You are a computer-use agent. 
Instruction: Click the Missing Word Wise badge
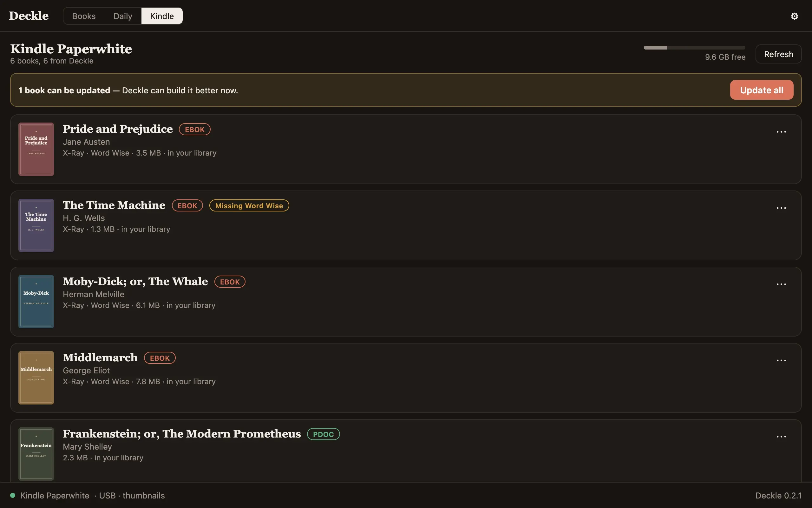coord(249,206)
